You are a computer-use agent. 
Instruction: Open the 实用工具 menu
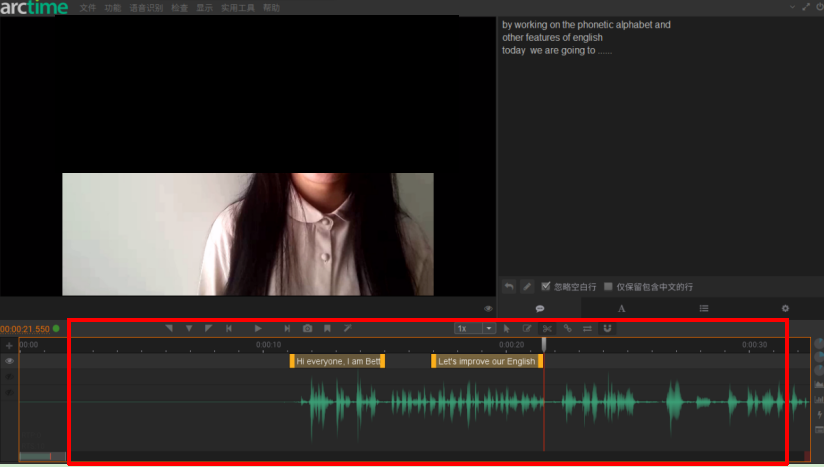[237, 7]
